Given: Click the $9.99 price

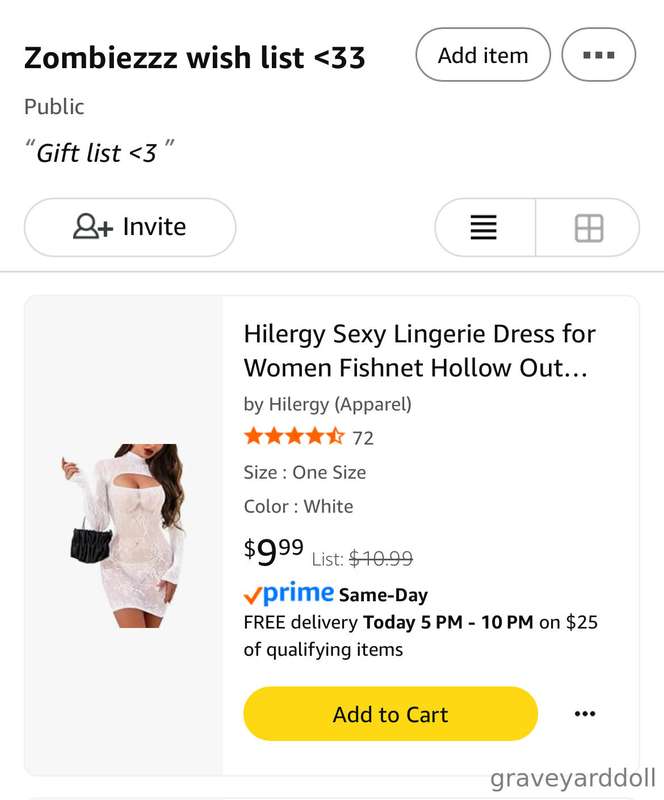Looking at the screenshot, I should 274,552.
